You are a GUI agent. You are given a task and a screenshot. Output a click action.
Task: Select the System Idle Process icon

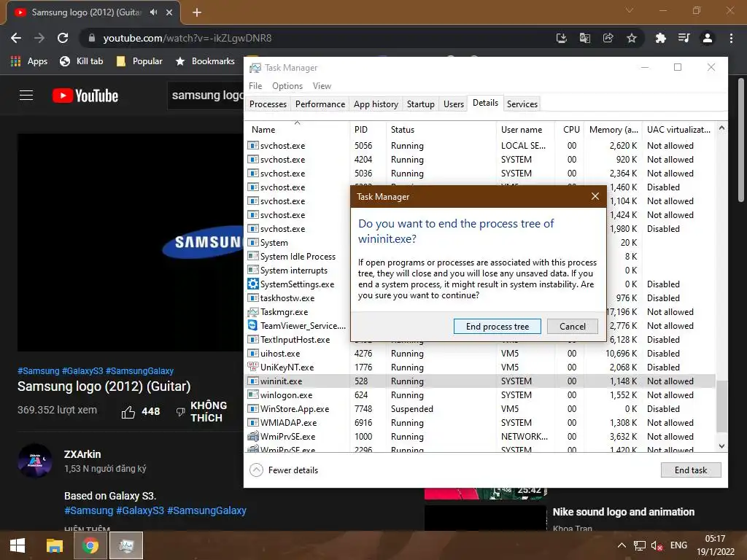(x=253, y=256)
